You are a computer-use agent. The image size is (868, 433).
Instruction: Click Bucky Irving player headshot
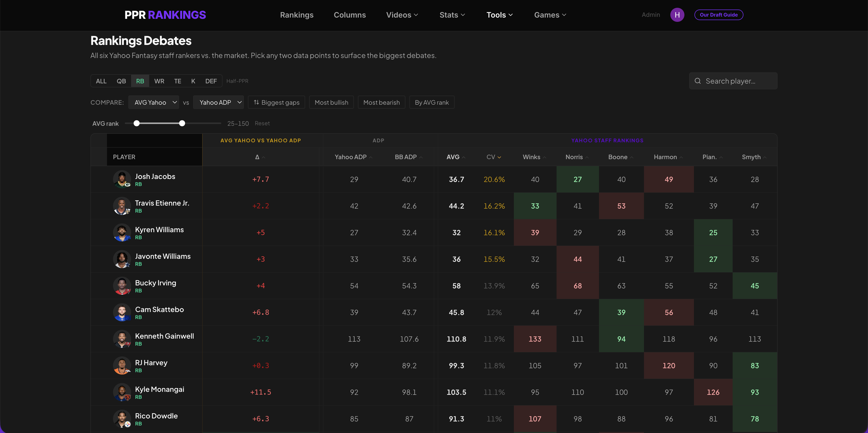point(122,285)
